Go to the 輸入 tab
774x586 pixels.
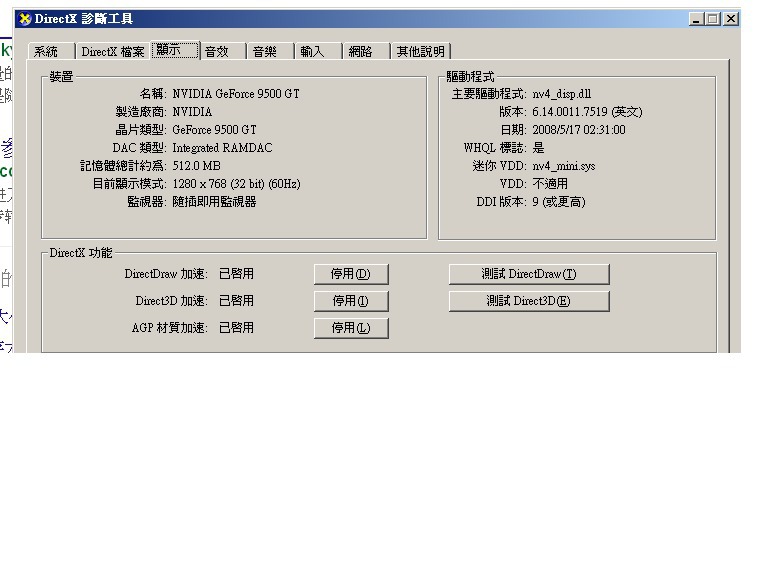318,51
